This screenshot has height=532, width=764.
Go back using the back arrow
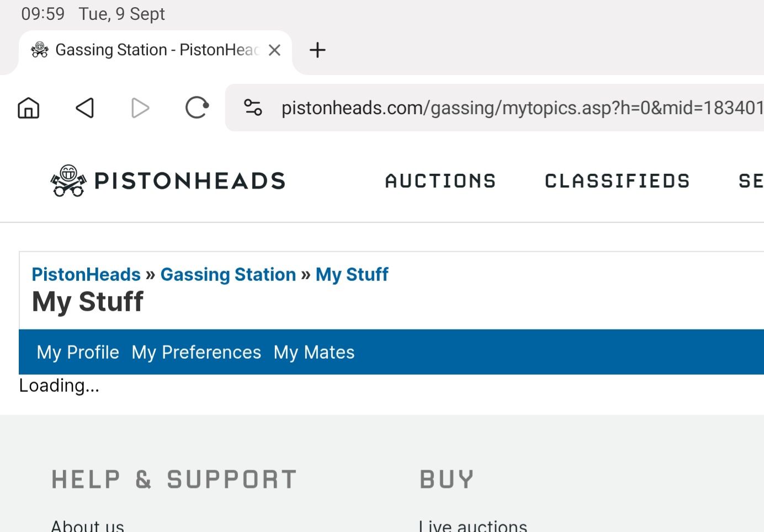pyautogui.click(x=85, y=108)
